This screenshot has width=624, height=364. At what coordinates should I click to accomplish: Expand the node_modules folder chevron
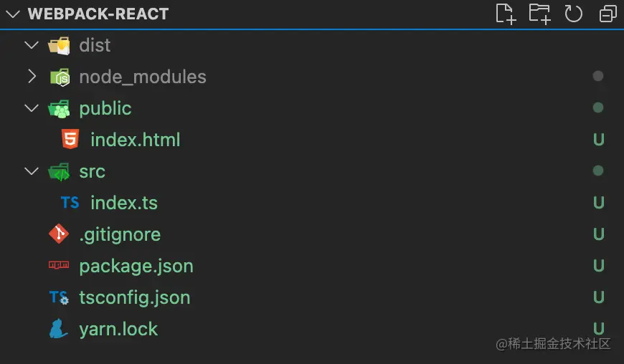click(x=32, y=77)
